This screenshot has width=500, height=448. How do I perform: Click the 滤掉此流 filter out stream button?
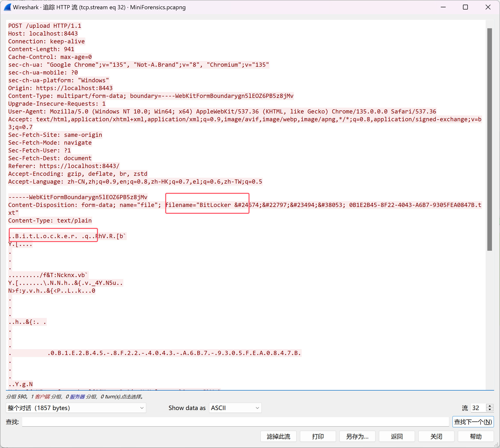point(278,436)
